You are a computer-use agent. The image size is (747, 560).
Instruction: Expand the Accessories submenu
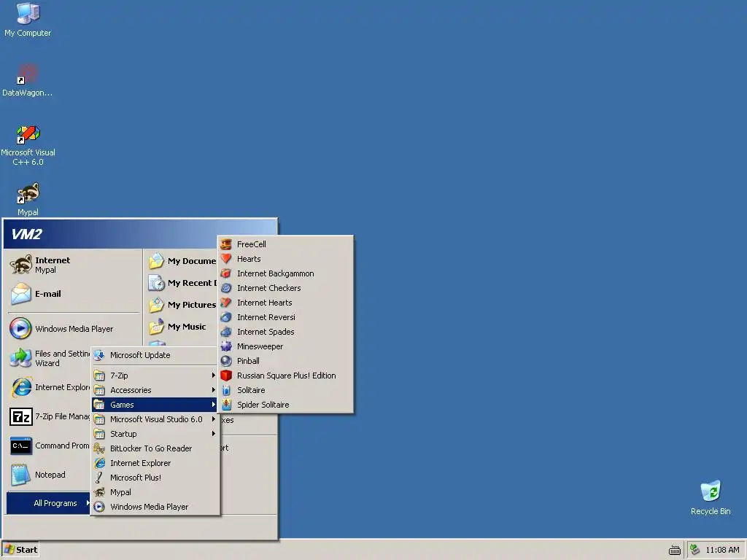[x=155, y=390]
